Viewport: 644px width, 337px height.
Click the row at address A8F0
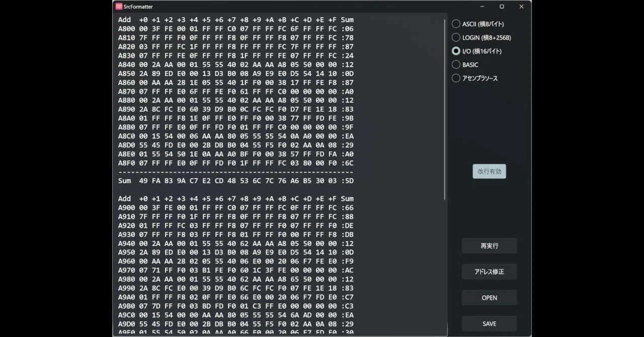(x=236, y=163)
